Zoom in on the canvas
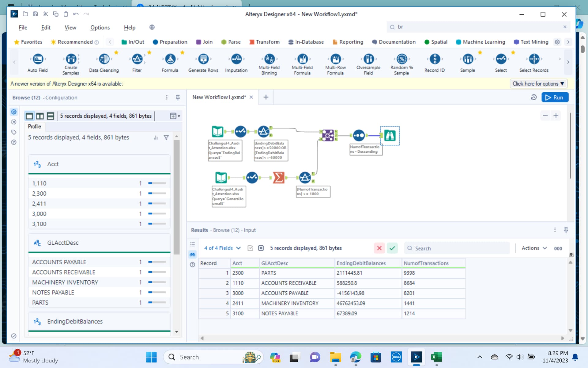 556,116
